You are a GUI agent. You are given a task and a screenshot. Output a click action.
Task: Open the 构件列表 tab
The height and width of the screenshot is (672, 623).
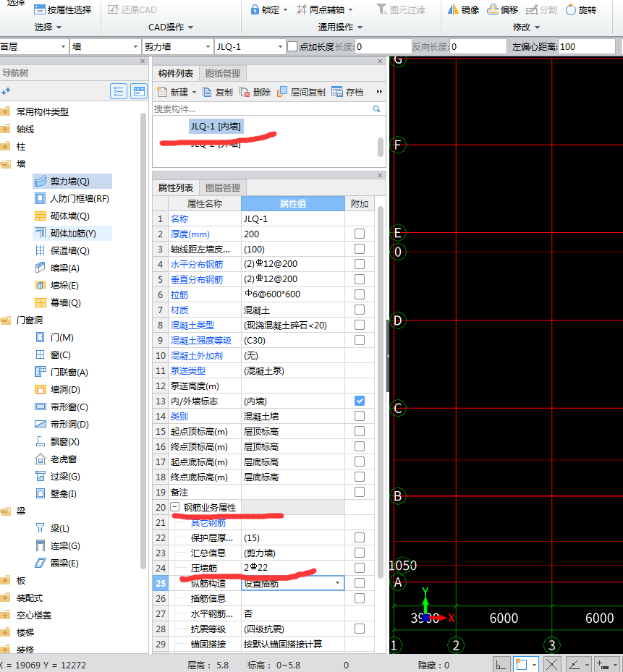(x=176, y=73)
